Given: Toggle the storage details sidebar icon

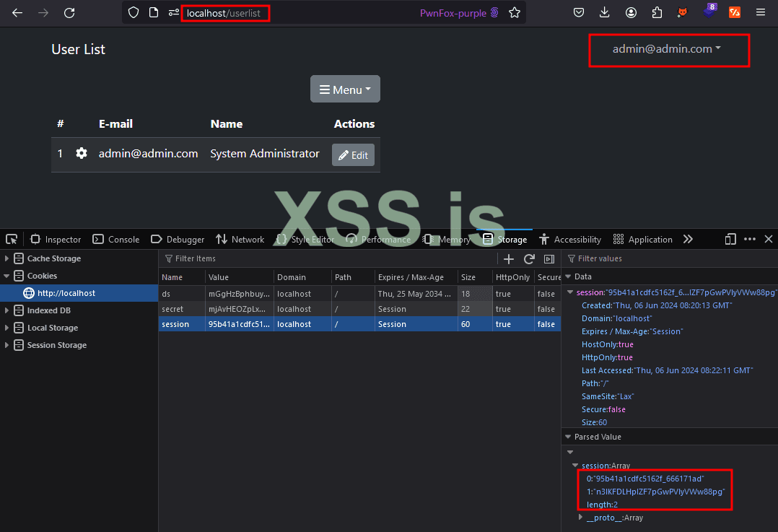Looking at the screenshot, I should coord(548,258).
